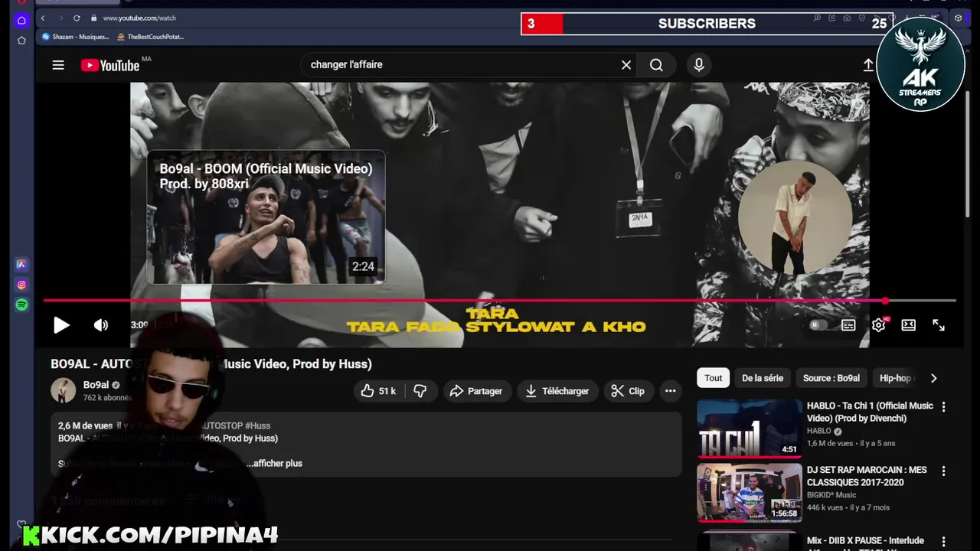Viewport: 980px width, 551px height.
Task: Click the Télécharger download button
Action: point(557,391)
